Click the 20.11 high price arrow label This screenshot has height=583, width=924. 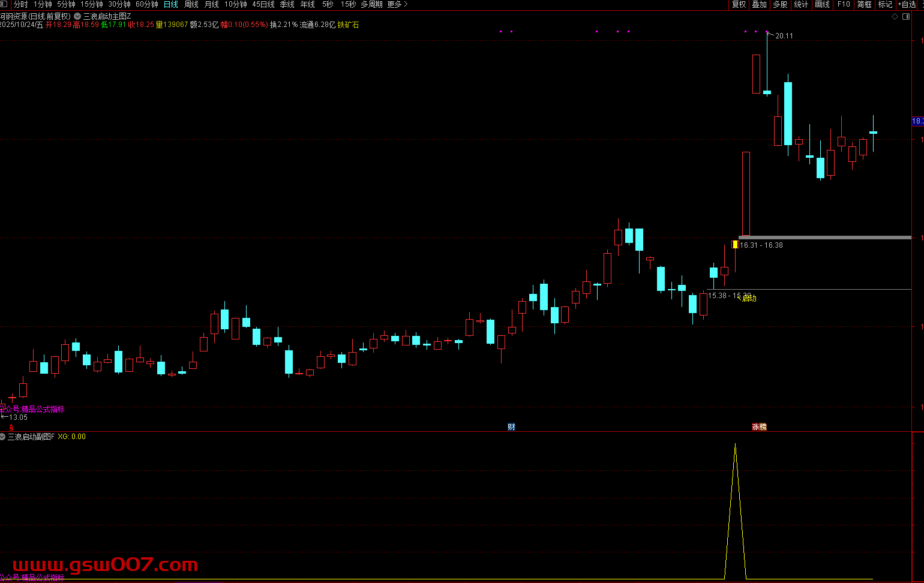click(x=783, y=36)
